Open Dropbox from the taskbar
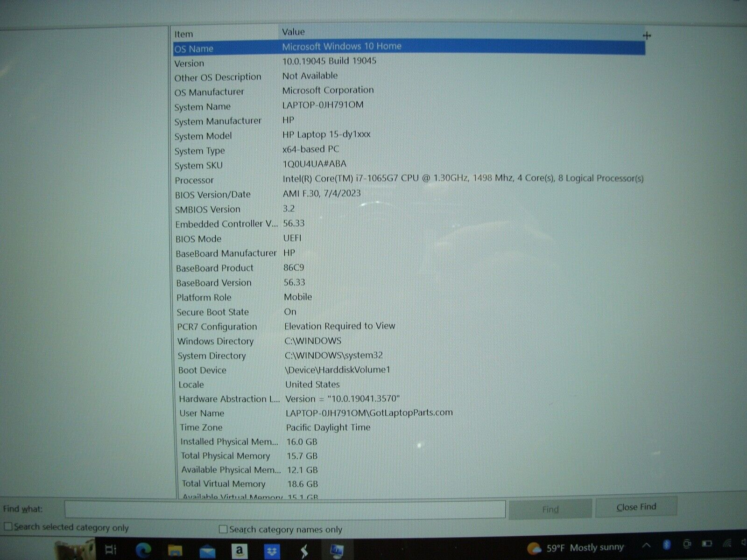 (272, 552)
